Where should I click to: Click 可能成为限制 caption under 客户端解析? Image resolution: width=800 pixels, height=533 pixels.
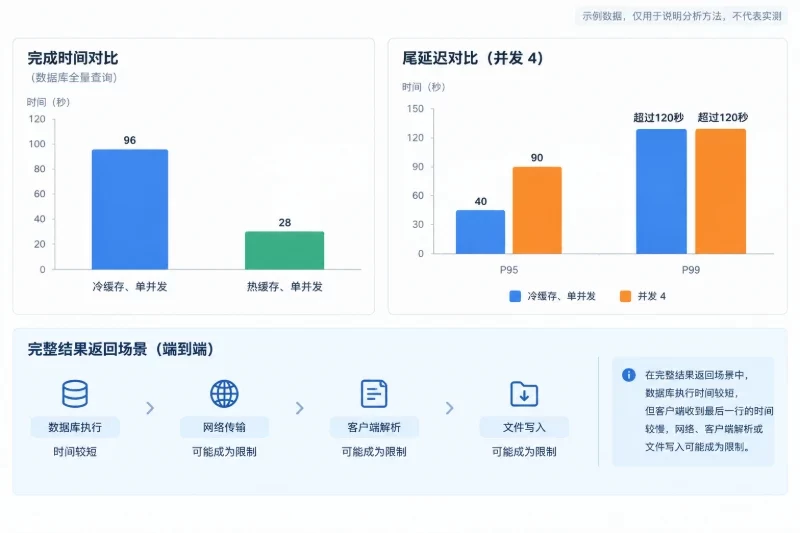point(374,452)
